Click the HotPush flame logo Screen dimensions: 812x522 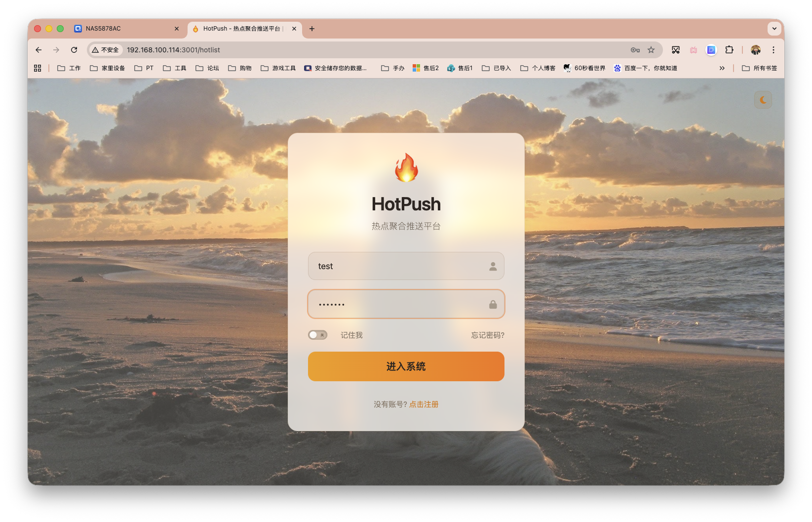(x=406, y=167)
